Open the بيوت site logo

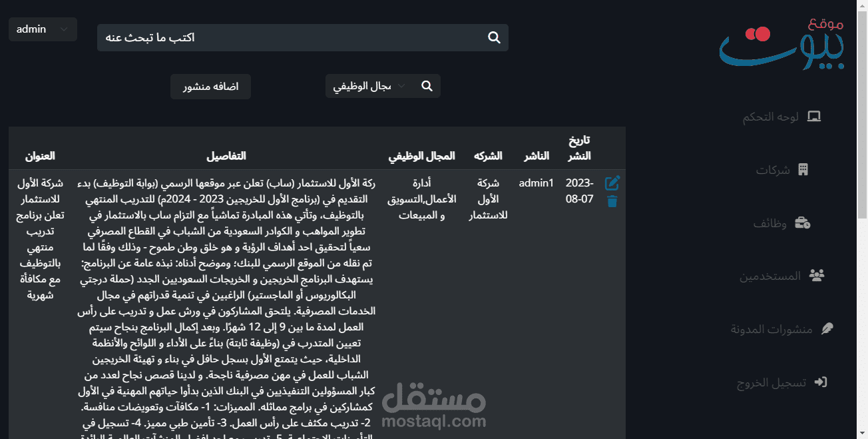click(781, 44)
